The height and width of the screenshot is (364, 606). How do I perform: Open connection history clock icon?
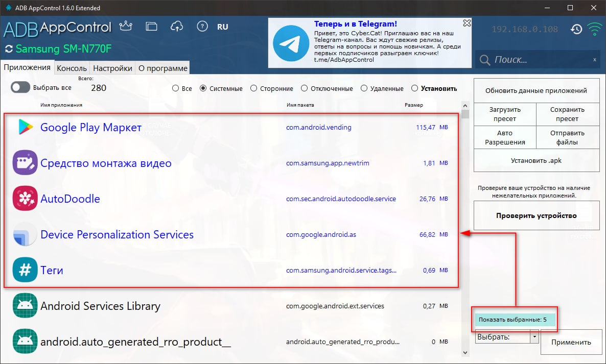576,29
